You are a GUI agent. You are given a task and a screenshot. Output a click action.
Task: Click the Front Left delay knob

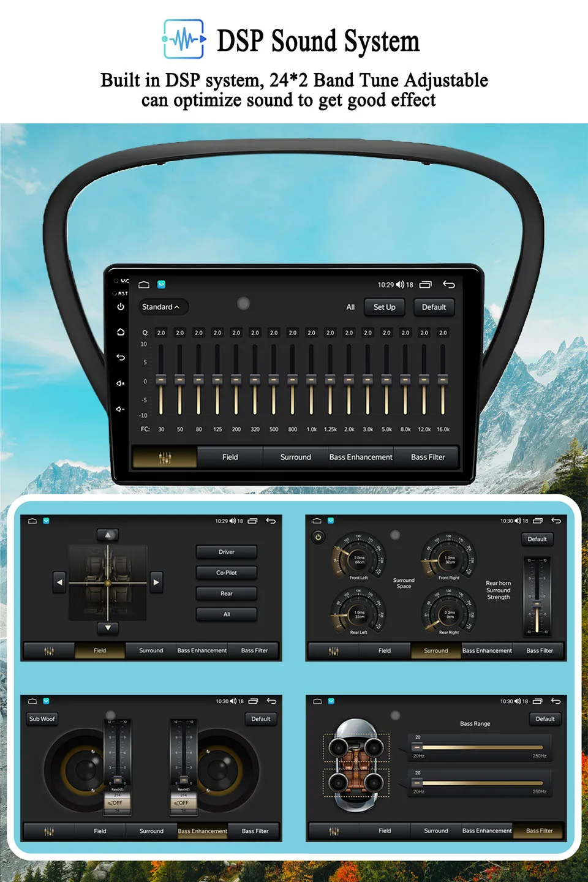pos(358,556)
